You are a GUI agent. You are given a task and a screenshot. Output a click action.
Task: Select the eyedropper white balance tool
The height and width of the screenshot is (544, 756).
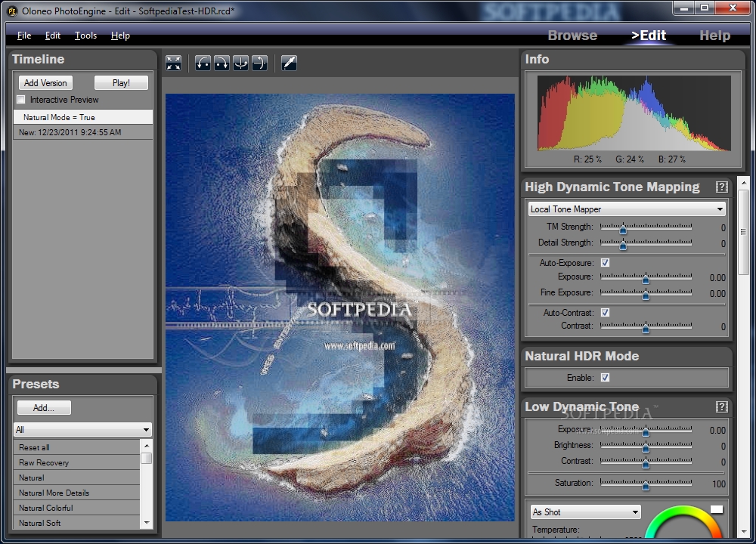[x=289, y=63]
